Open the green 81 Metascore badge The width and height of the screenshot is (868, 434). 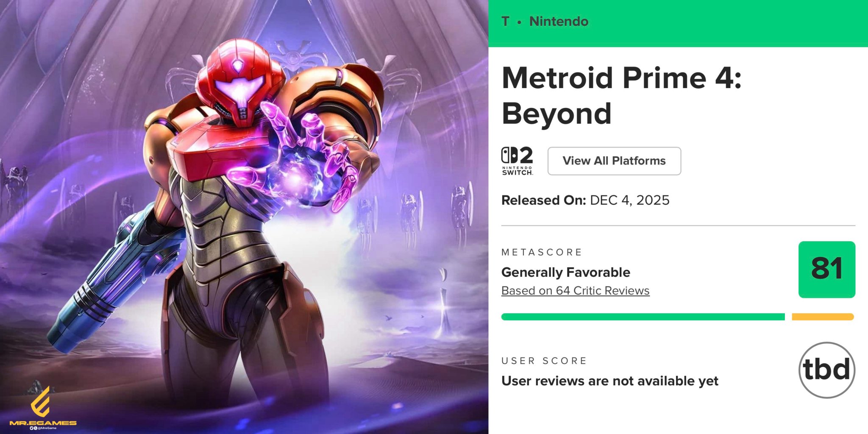[826, 270]
